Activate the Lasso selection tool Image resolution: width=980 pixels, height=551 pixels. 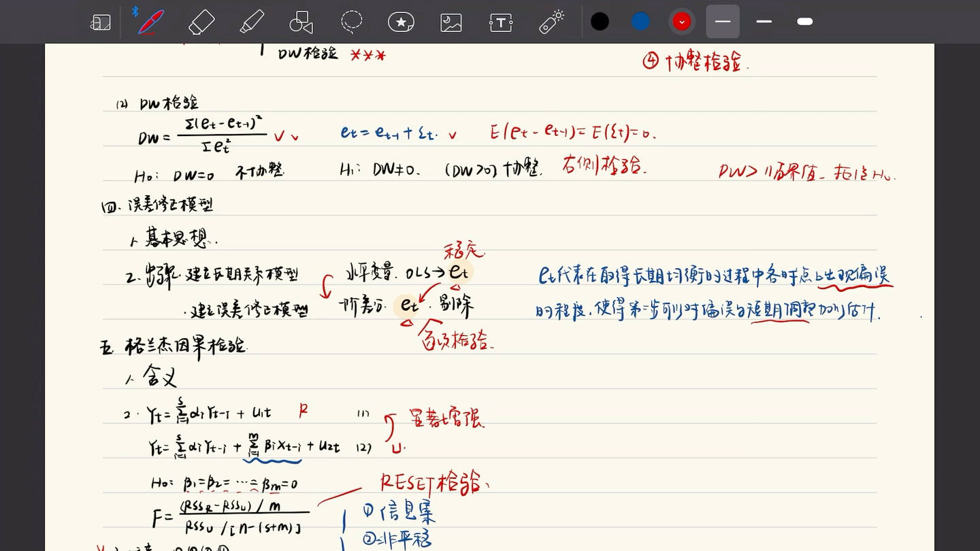pos(351,22)
